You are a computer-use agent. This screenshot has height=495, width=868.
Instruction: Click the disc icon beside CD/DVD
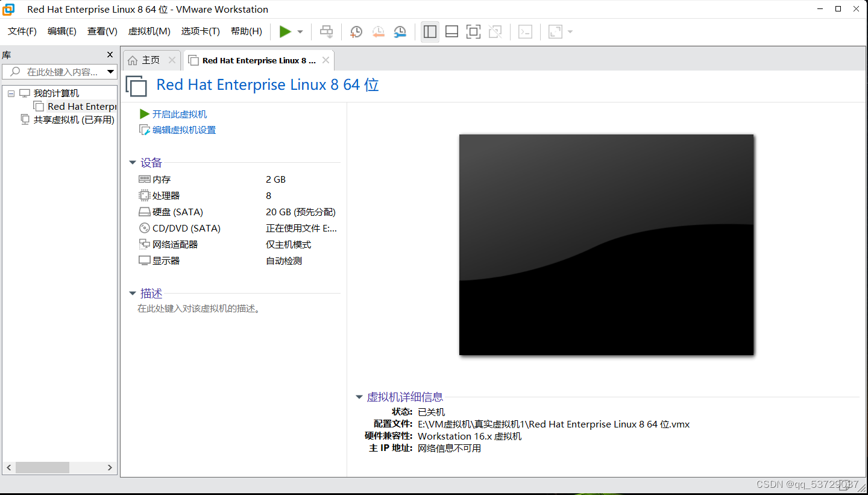tap(145, 228)
